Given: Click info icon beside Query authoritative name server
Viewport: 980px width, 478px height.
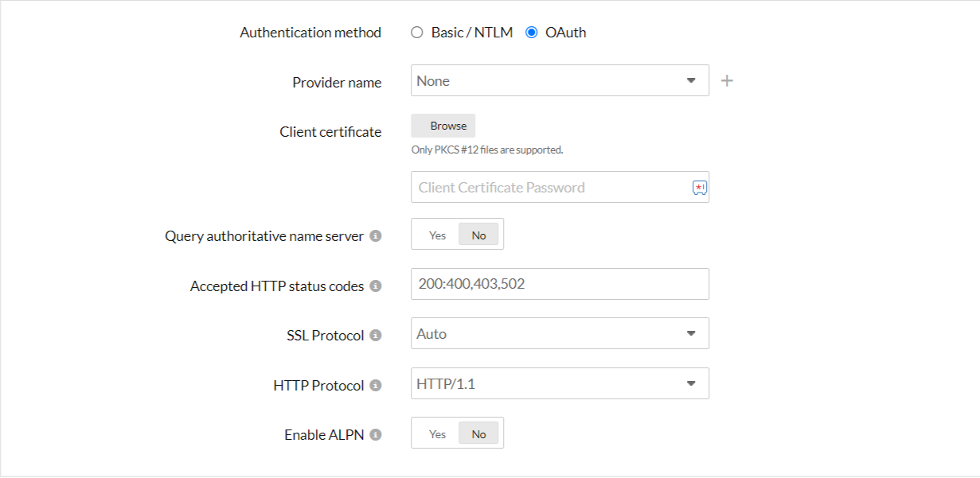Looking at the screenshot, I should (x=376, y=236).
